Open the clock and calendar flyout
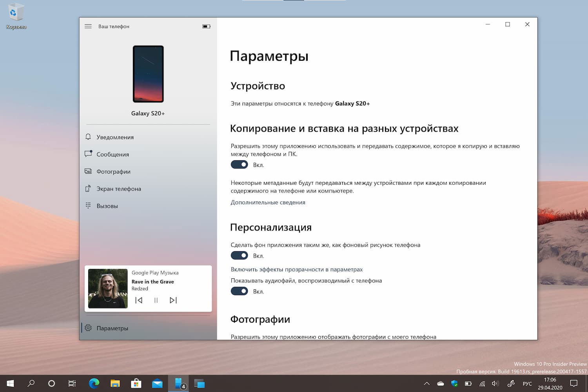 coord(550,383)
